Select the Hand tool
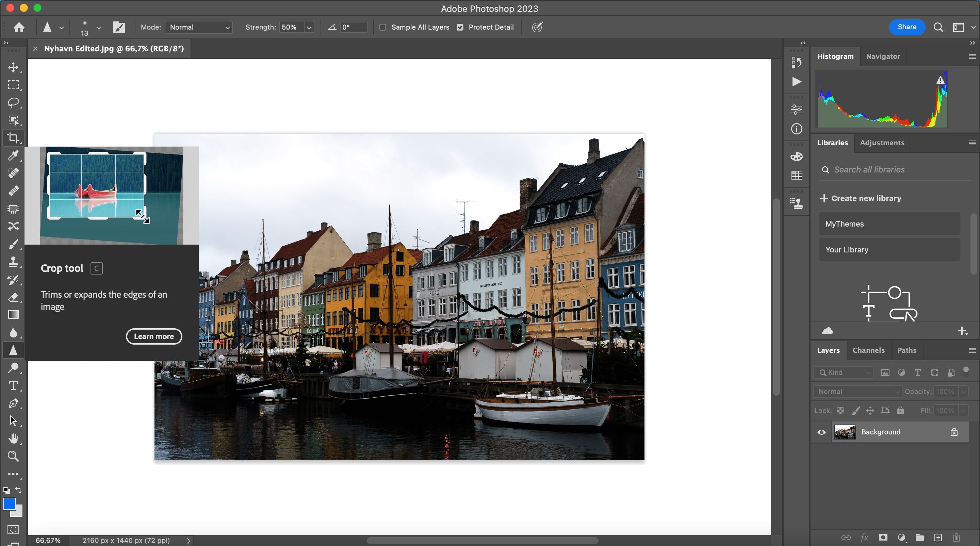 point(14,439)
